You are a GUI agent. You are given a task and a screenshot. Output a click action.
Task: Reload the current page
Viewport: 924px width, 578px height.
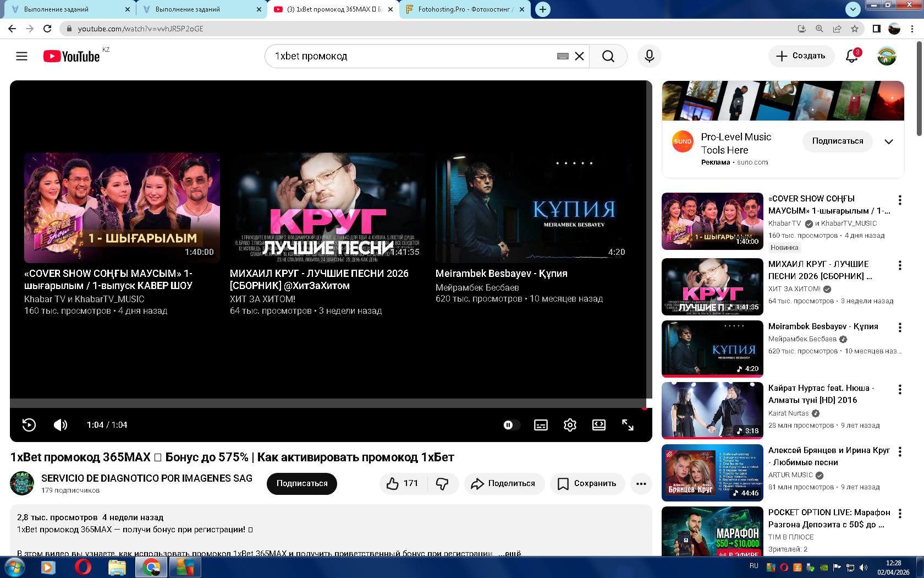coord(47,29)
